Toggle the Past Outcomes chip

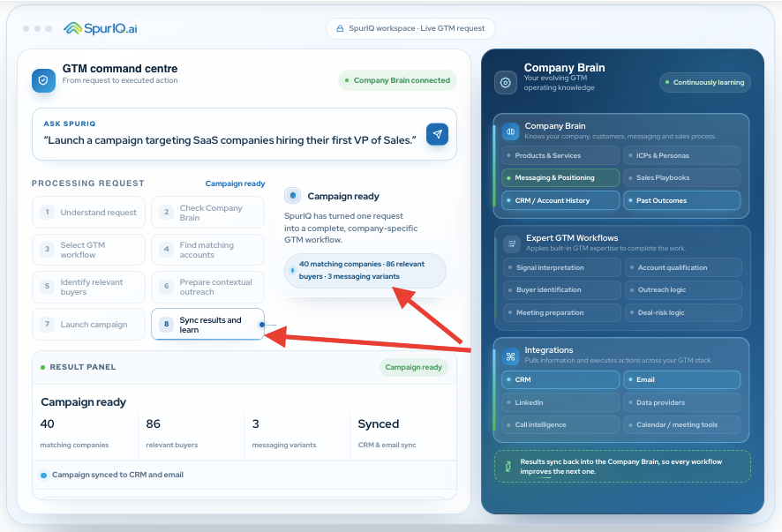tap(681, 200)
